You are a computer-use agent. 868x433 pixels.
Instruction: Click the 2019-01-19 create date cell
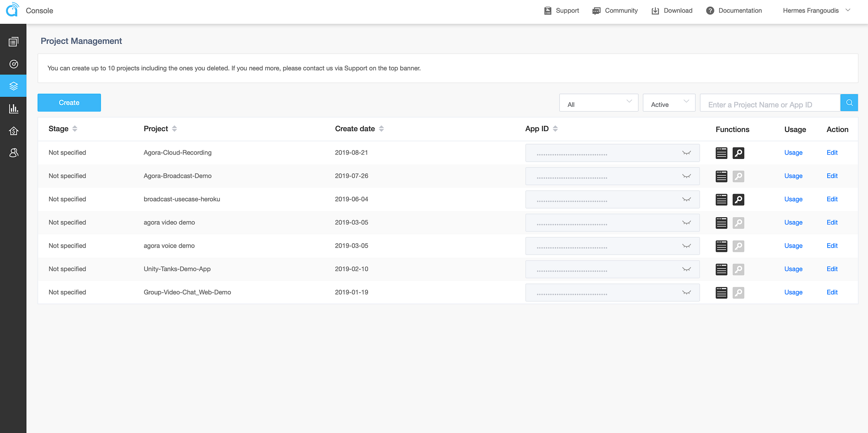point(351,292)
